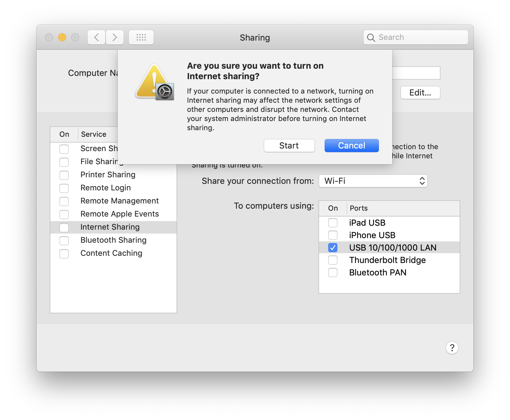Image resolution: width=510 pixels, height=420 pixels.
Task: Click the search magnifying glass icon
Action: coord(371,38)
